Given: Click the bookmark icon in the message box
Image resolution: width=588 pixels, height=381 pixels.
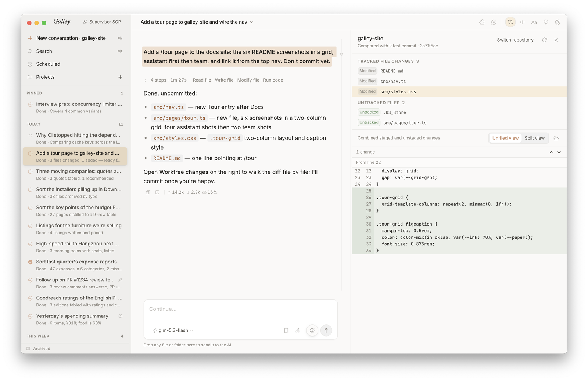Looking at the screenshot, I should coord(286,331).
